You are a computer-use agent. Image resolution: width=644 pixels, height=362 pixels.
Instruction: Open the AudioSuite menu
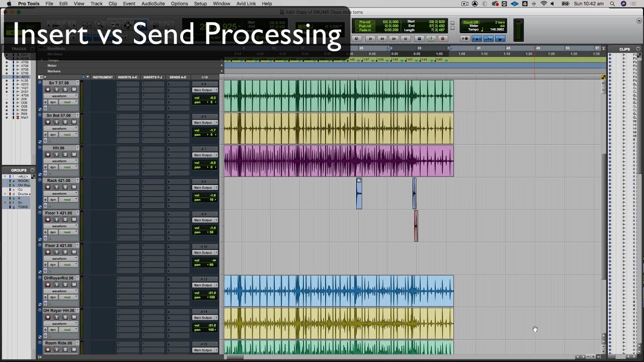pos(152,4)
